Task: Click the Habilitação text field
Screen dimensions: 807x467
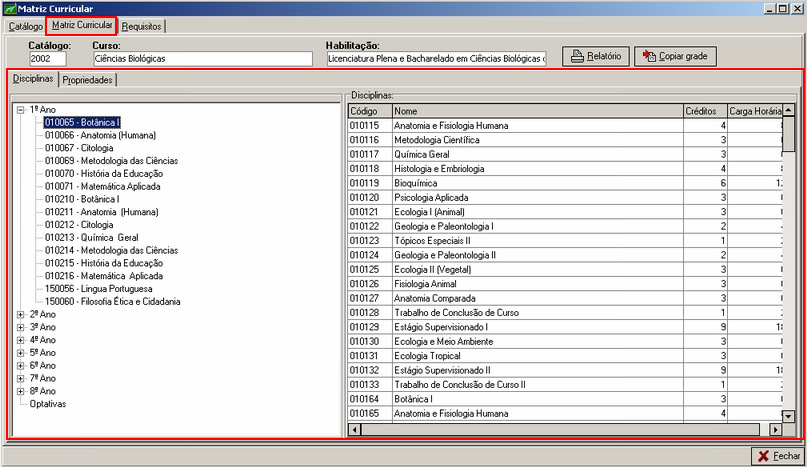Action: pos(436,59)
